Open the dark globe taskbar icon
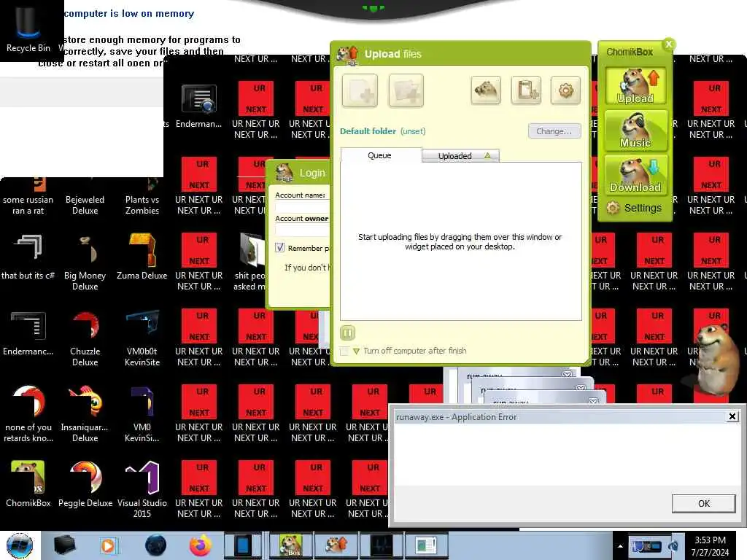Image resolution: width=747 pixels, height=560 pixels. [x=155, y=545]
